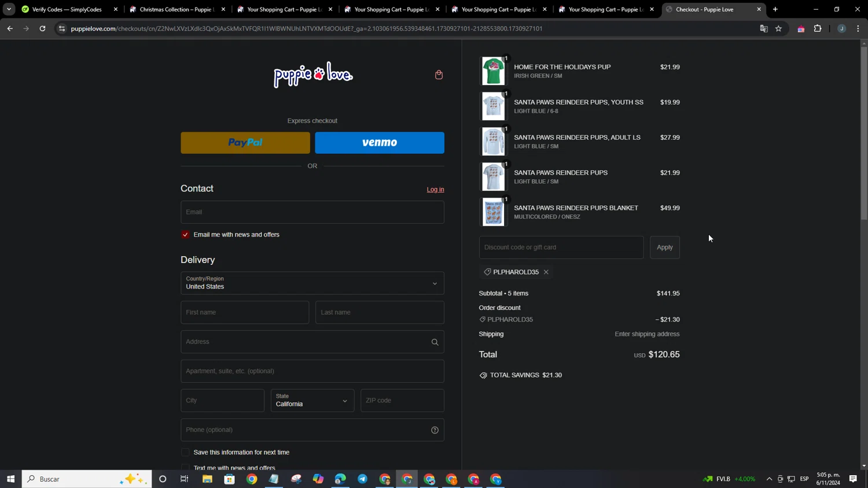Switch to the first Your Shopping Cart tab

[284, 9]
